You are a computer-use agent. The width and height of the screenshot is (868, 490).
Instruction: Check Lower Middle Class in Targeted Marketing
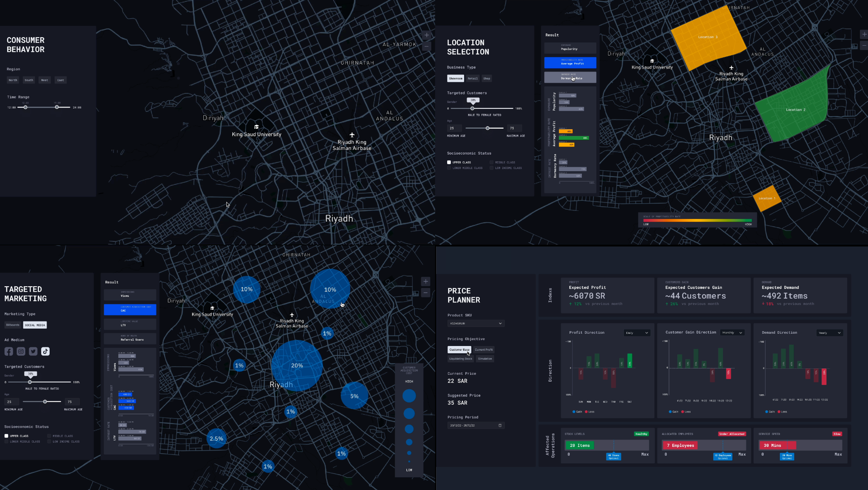tap(6, 441)
